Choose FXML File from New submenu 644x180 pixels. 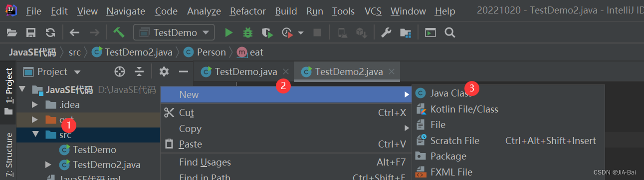pos(508,172)
